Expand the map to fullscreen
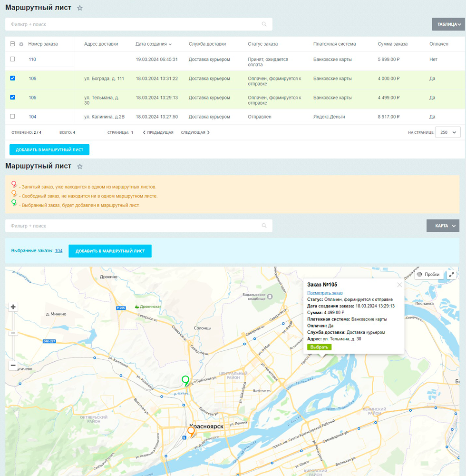The width and height of the screenshot is (466, 476). (x=451, y=275)
